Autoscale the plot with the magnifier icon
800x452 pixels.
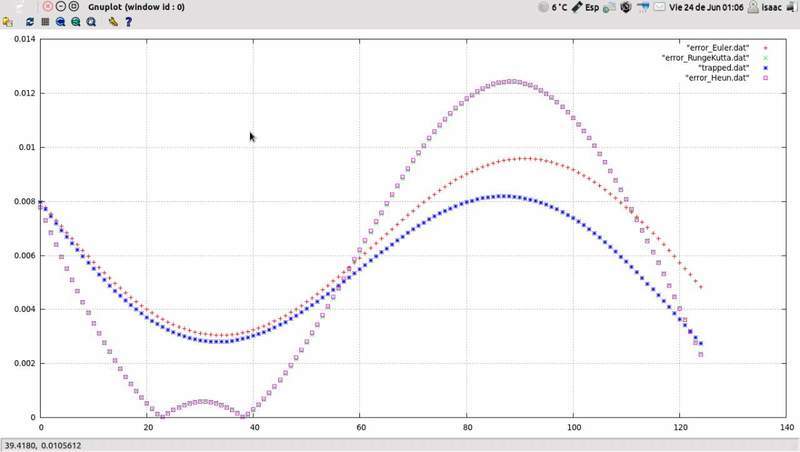coord(91,20)
